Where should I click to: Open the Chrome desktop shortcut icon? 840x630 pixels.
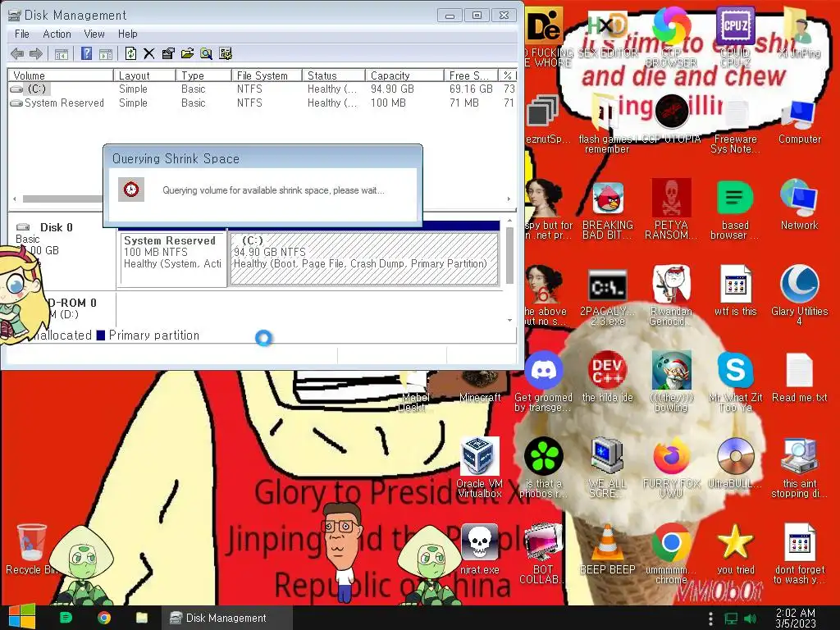coord(671,554)
